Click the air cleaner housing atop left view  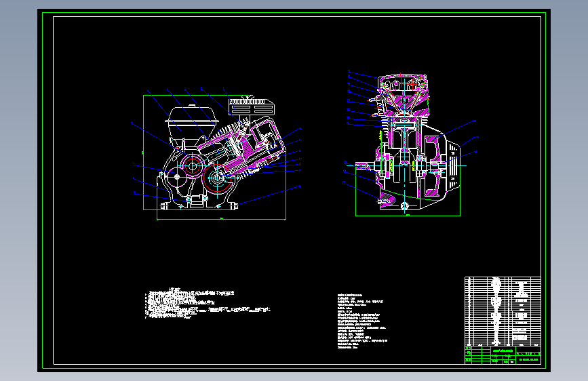[x=252, y=106]
